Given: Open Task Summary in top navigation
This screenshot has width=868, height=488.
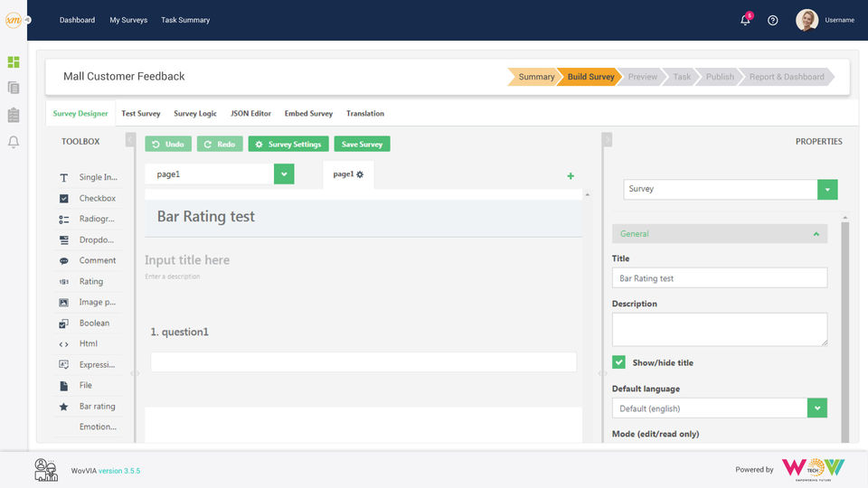Looking at the screenshot, I should click(185, 20).
